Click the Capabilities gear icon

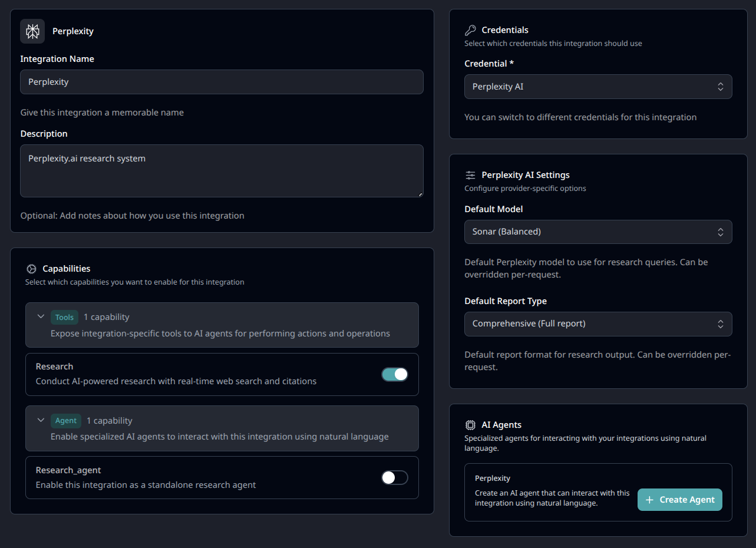pos(31,269)
